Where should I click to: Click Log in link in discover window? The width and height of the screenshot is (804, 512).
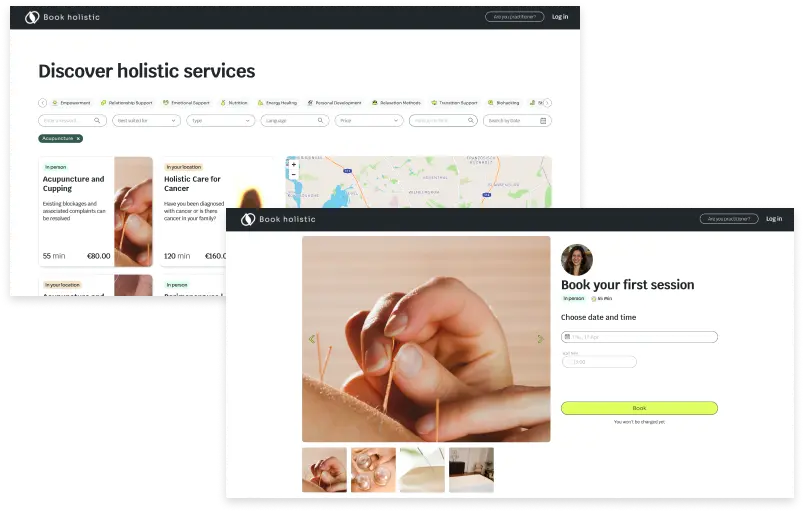point(560,17)
